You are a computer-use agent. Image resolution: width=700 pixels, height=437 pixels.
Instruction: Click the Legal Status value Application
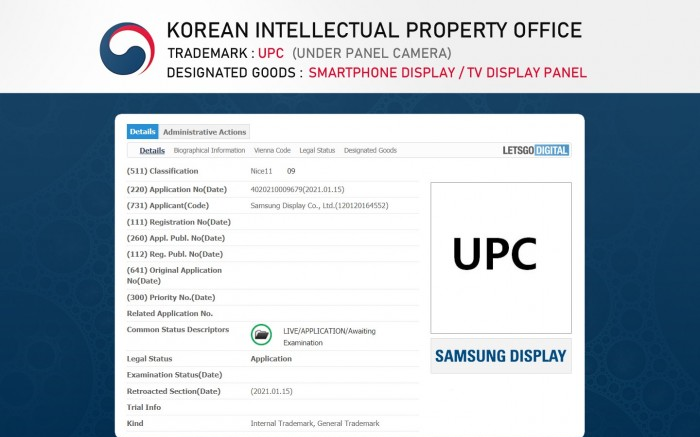point(271,358)
